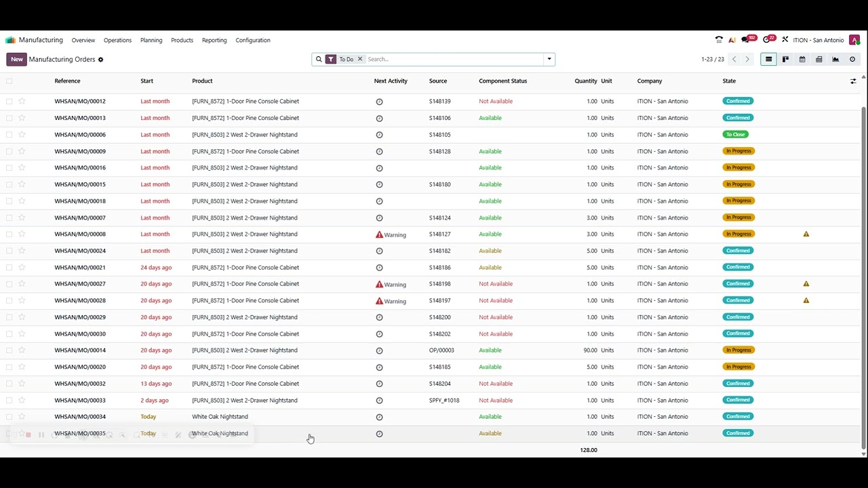868x488 pixels.
Task: Star WHSAN/MO/00030 as favorite
Action: (x=22, y=333)
